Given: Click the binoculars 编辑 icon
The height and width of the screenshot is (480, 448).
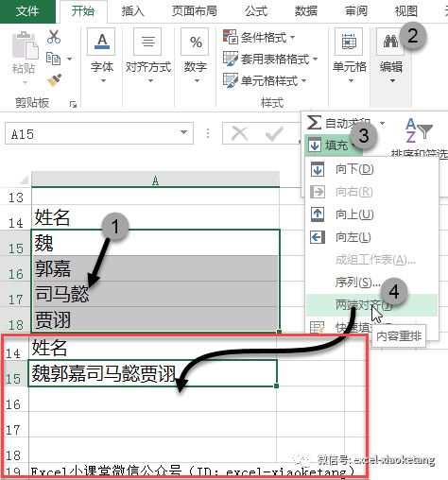Looking at the screenshot, I should click(390, 41).
